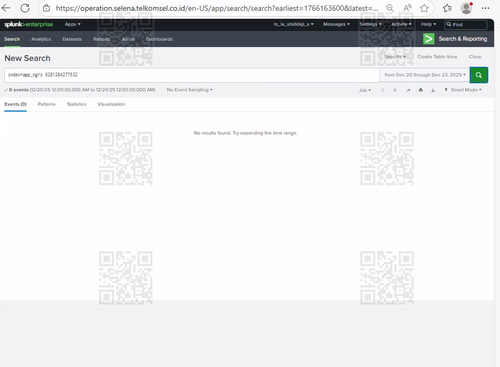Click the Create Table View button
This screenshot has width=500, height=367.
click(437, 57)
